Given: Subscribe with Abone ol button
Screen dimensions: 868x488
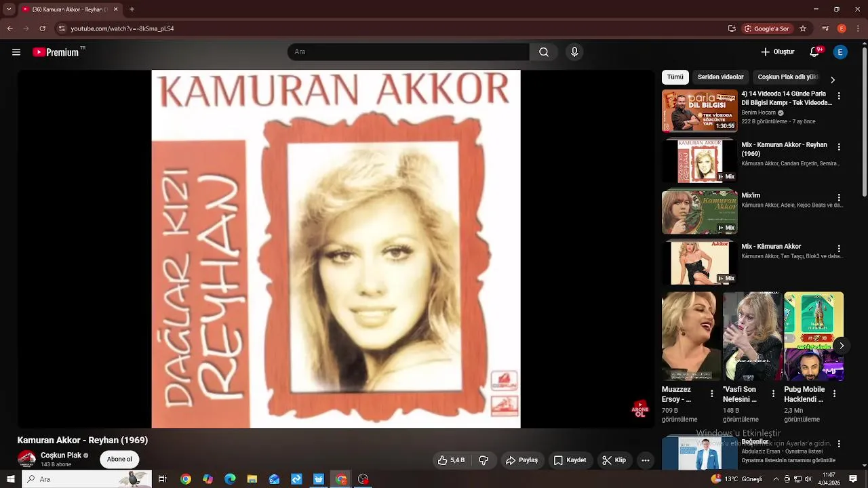Looking at the screenshot, I should (119, 459).
